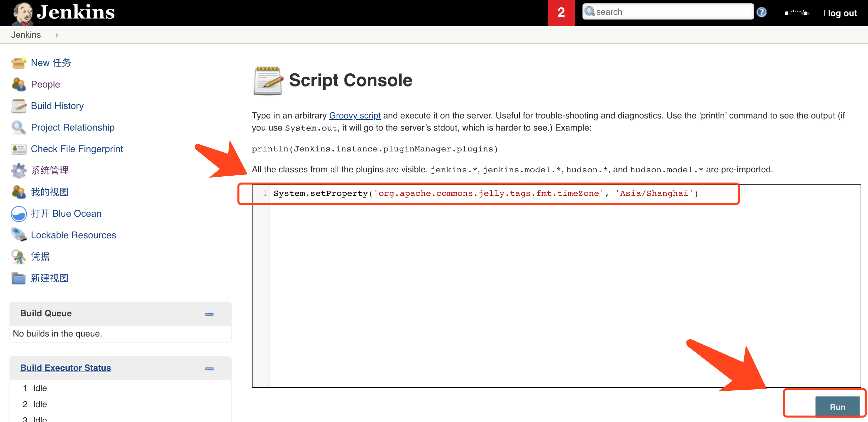Focus the search input box
The width and height of the screenshot is (868, 422).
(x=668, y=12)
